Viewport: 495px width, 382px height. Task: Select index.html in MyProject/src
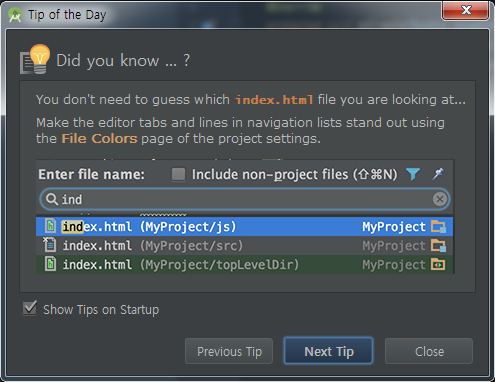coord(244,246)
